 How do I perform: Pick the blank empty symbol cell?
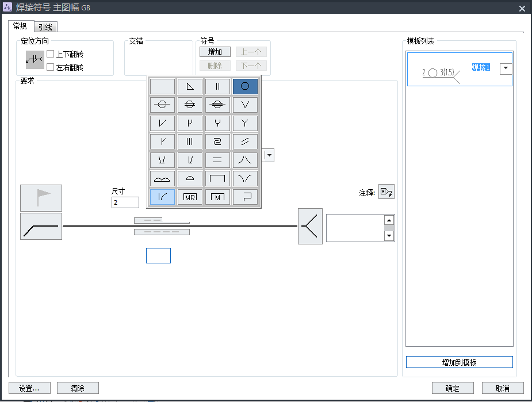point(162,87)
